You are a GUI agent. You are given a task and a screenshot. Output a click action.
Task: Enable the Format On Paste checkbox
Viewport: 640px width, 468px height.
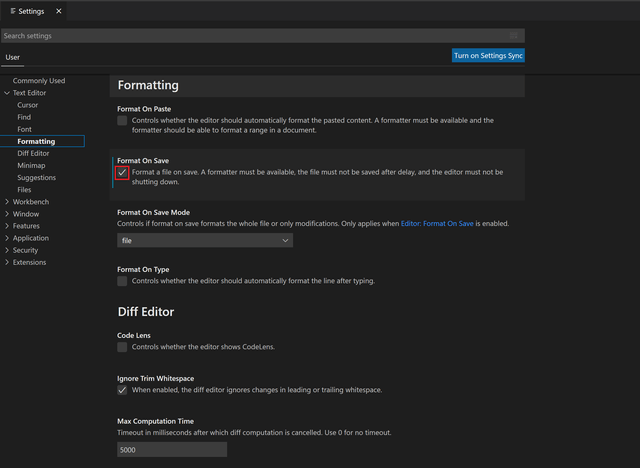coord(122,120)
